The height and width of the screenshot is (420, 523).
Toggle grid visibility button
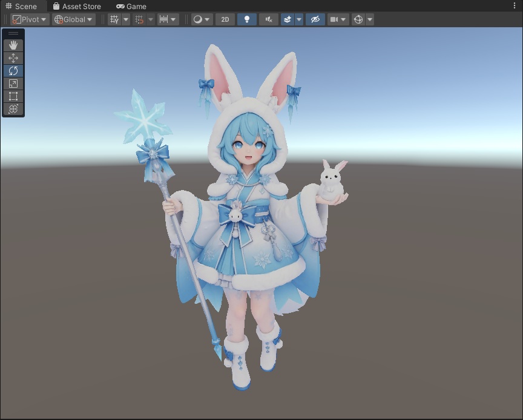click(x=114, y=19)
